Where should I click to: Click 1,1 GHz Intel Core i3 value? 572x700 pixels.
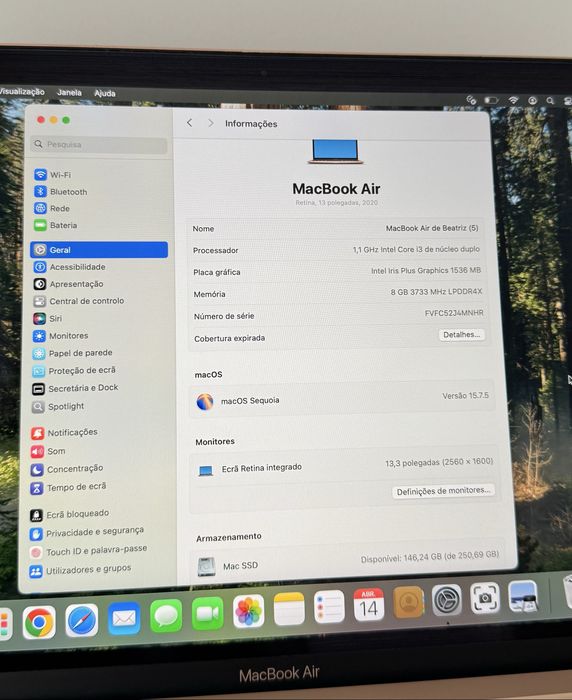pos(416,249)
